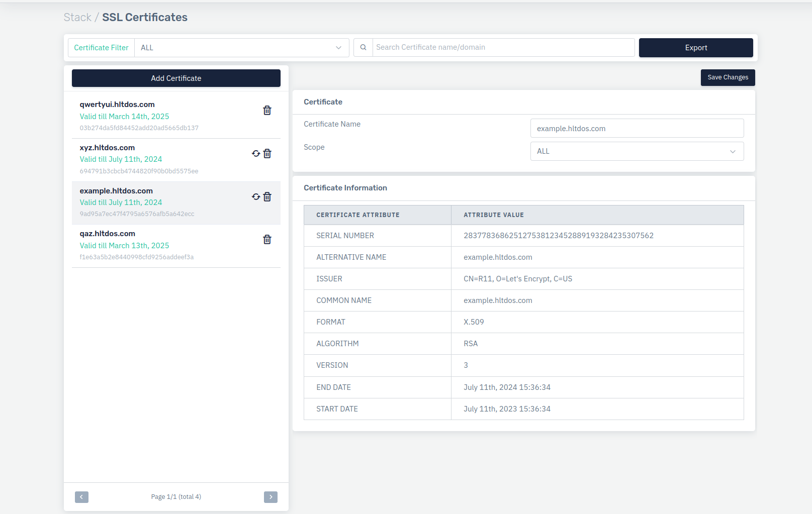The image size is (812, 514).
Task: Click the SERIAL NUMBER attribute label
Action: click(345, 236)
